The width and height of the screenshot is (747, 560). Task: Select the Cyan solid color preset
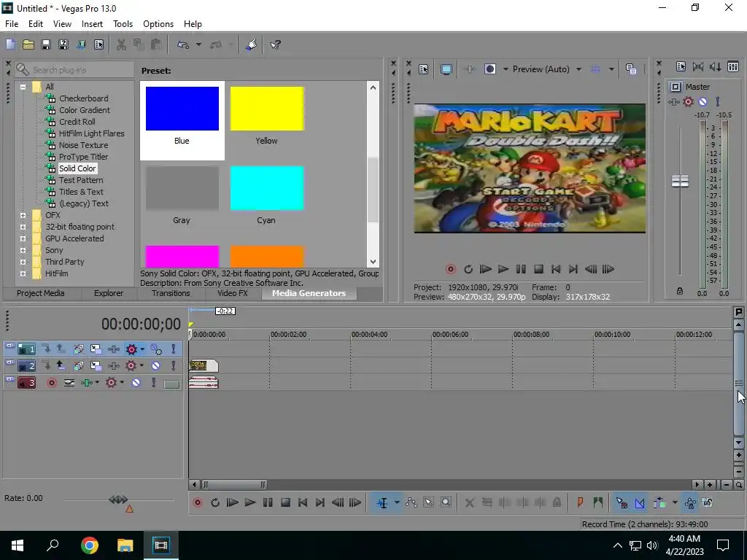coord(267,195)
